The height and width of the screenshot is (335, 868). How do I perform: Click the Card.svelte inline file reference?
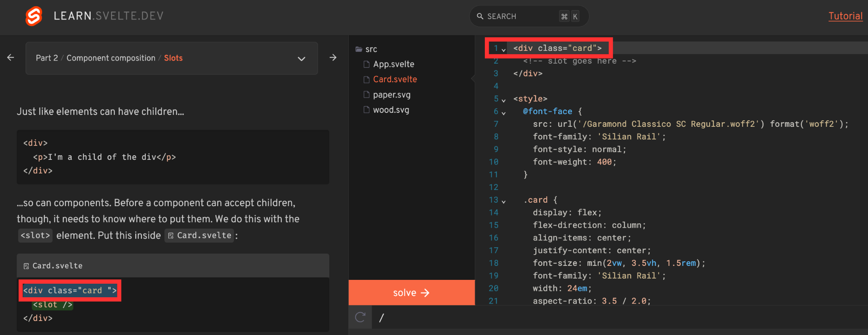coord(200,235)
